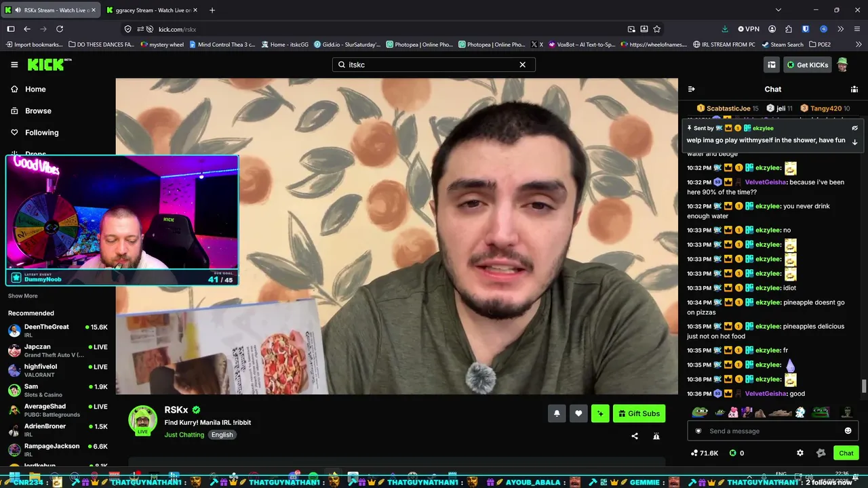Viewport: 868px width, 488px height.
Task: Open RSKx channel avatar
Action: [143, 420]
